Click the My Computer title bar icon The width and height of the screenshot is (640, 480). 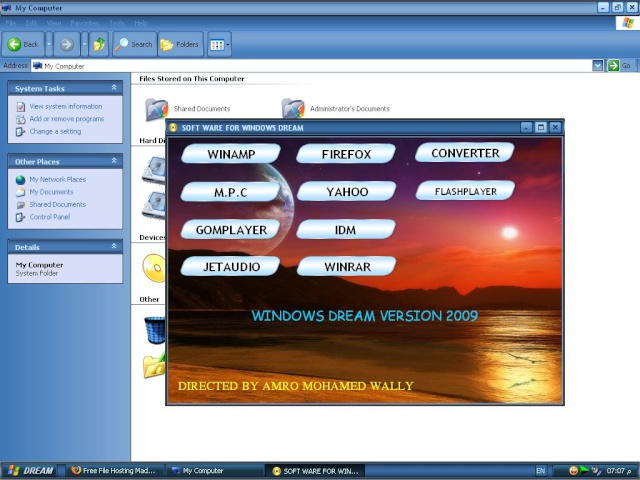pos(6,8)
